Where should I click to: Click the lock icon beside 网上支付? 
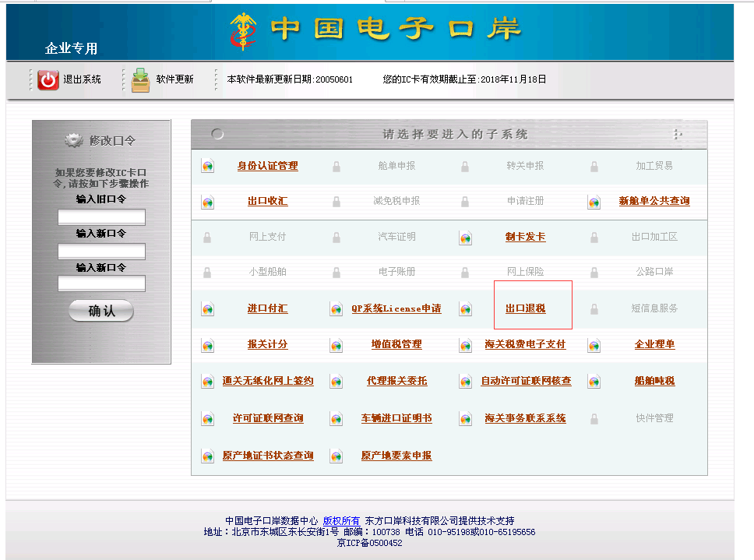pos(207,237)
